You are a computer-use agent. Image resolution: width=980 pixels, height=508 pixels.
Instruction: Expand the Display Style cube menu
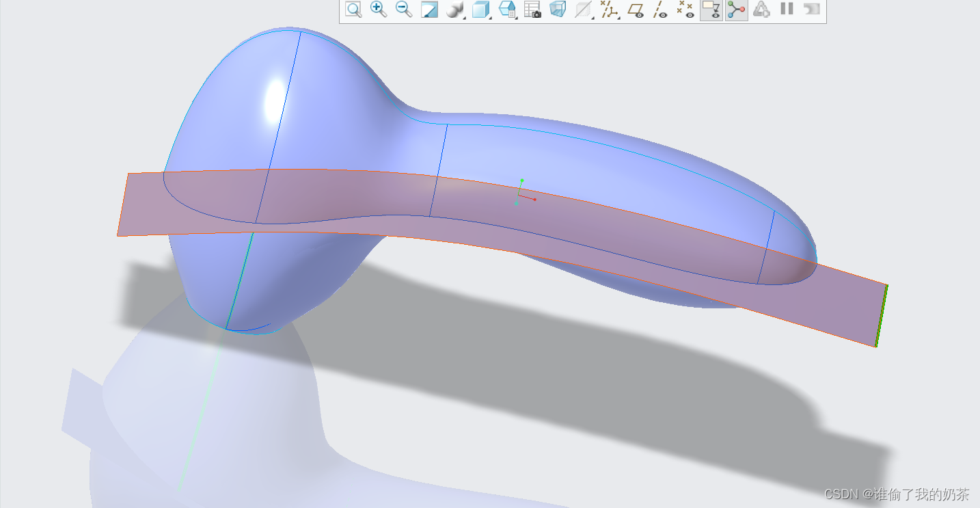coord(481,10)
